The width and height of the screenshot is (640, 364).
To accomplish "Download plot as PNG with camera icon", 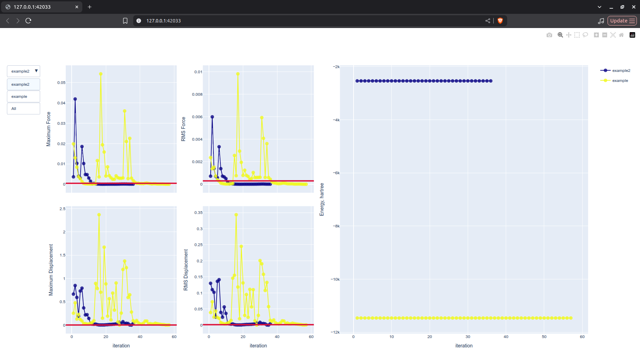I will click(549, 35).
